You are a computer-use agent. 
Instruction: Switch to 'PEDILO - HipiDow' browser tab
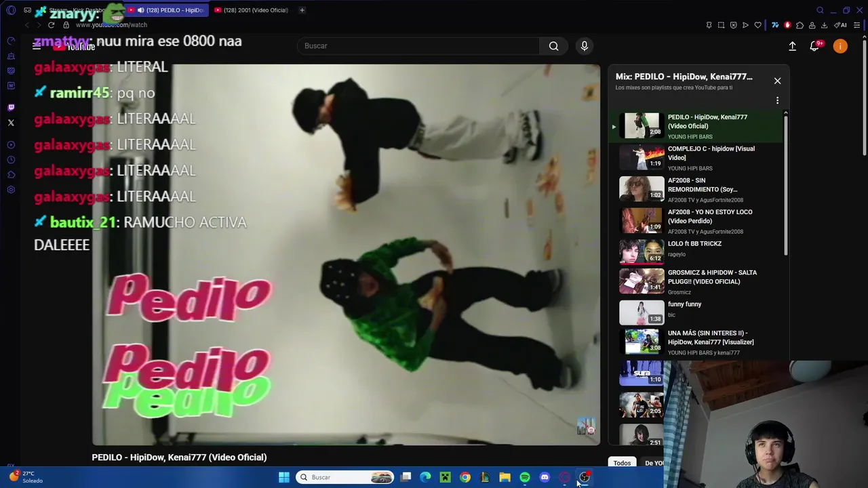point(166,10)
